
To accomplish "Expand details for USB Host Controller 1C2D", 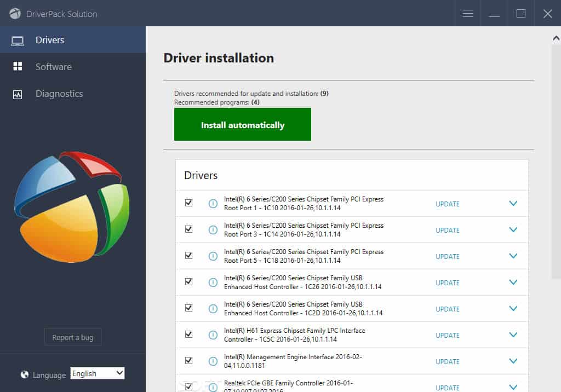I will pyautogui.click(x=513, y=309).
